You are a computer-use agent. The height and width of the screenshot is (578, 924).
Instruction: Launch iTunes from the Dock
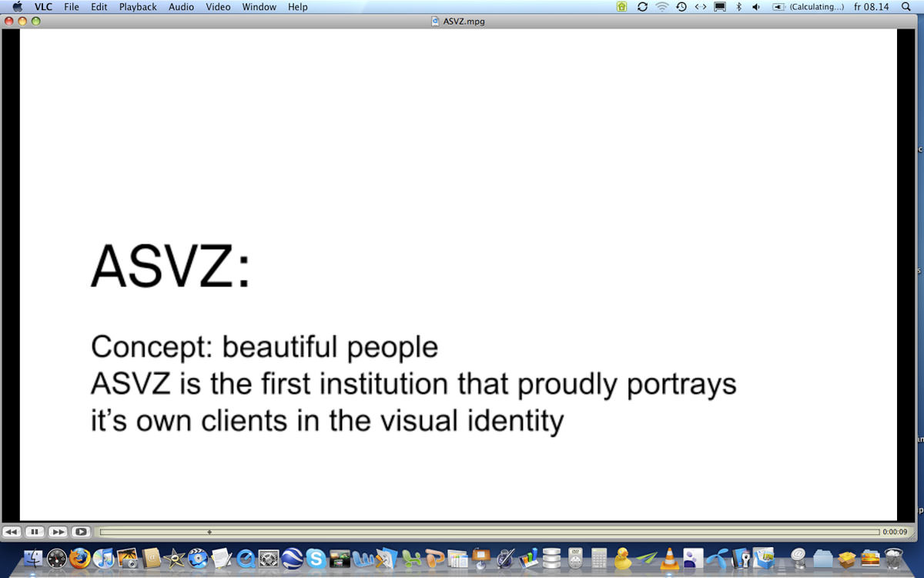(105, 558)
